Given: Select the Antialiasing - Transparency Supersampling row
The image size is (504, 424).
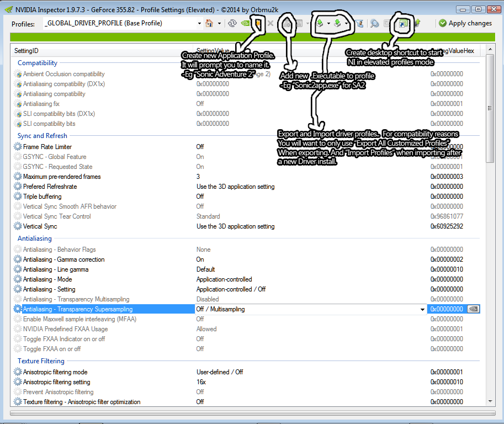Looking at the screenshot, I should click(78, 309).
